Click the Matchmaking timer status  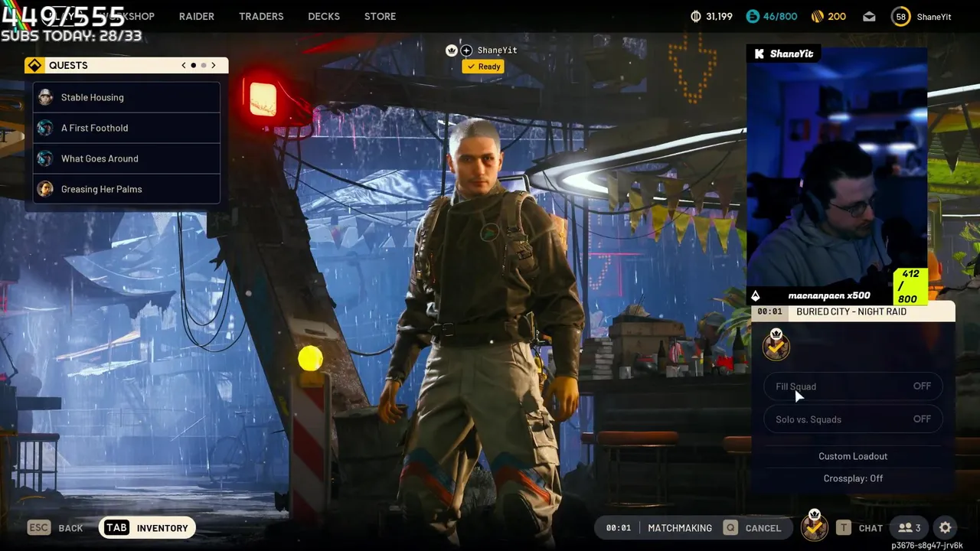[658, 528]
